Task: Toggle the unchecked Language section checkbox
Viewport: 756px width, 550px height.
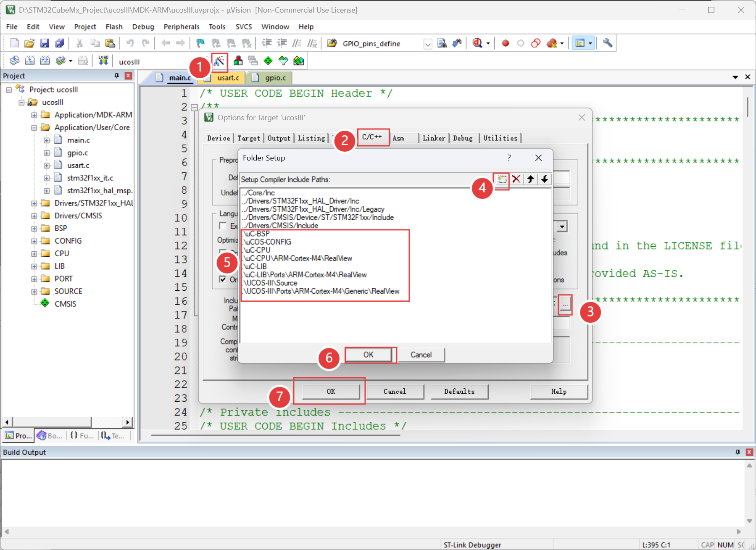Action: coord(223,226)
